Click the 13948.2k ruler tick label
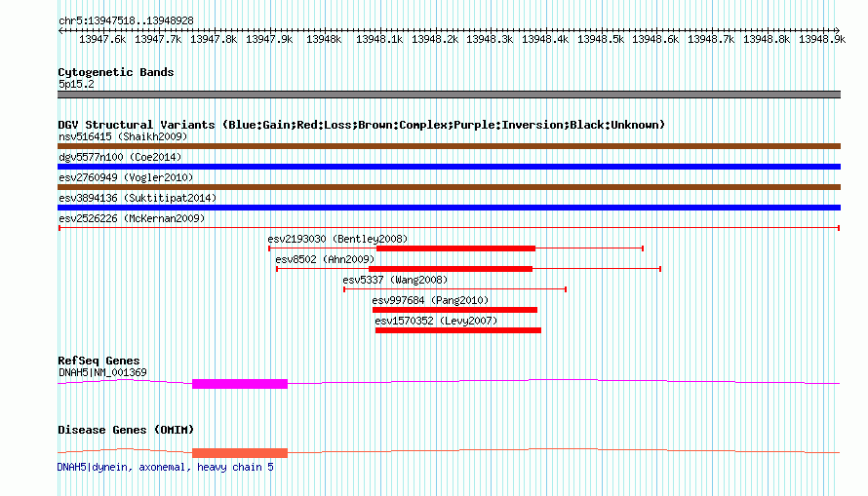868x496 pixels. [435, 39]
